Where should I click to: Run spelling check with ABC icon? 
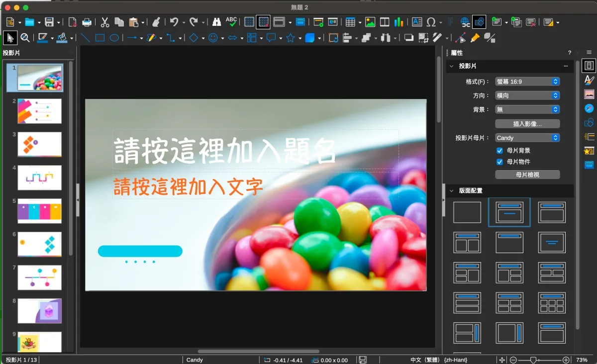point(231,22)
